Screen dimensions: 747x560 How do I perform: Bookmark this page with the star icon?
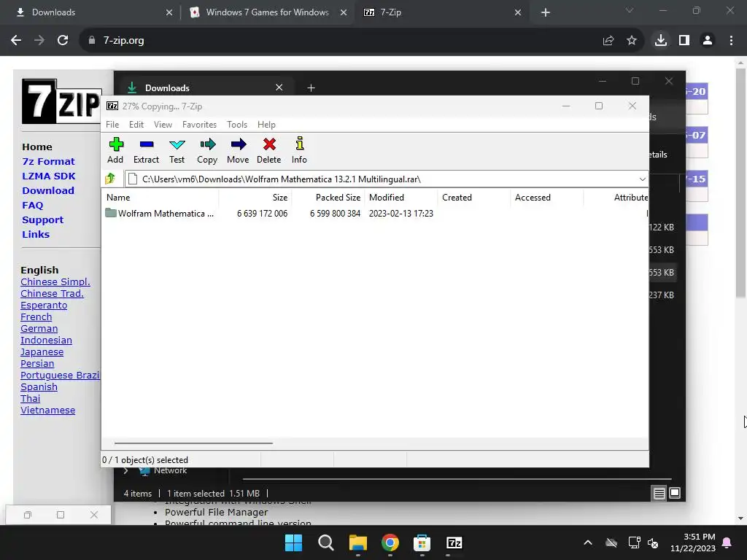(632, 41)
